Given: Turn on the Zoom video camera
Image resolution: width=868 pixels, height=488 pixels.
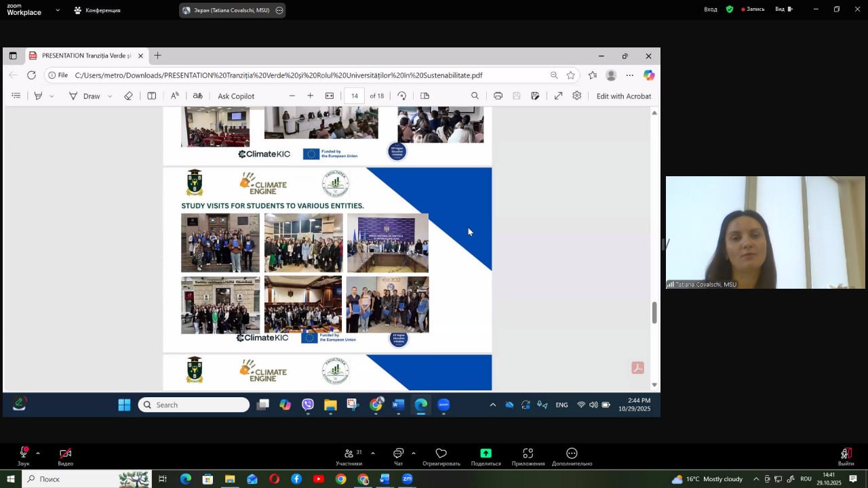Looking at the screenshot, I should (65, 453).
